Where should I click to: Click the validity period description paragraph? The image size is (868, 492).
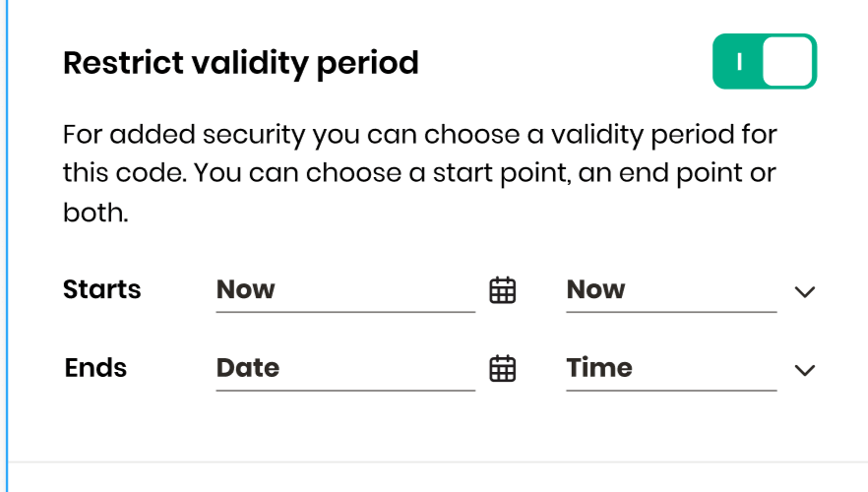[420, 173]
